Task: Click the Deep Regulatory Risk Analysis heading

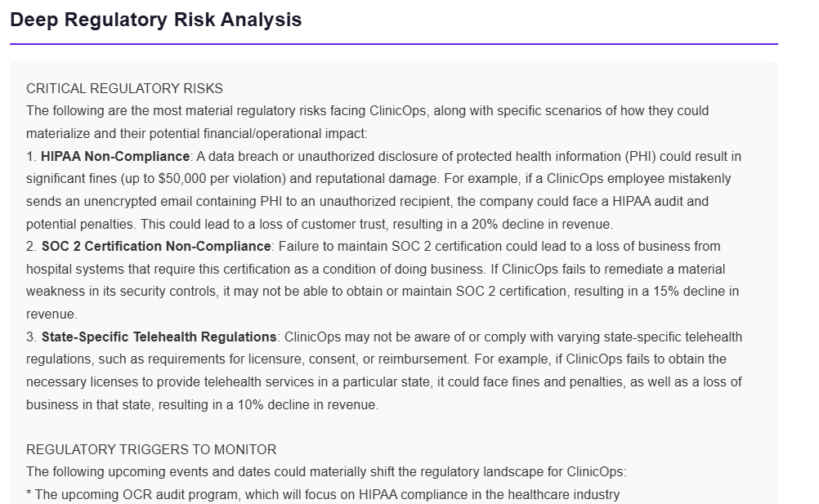Action: coord(155,20)
